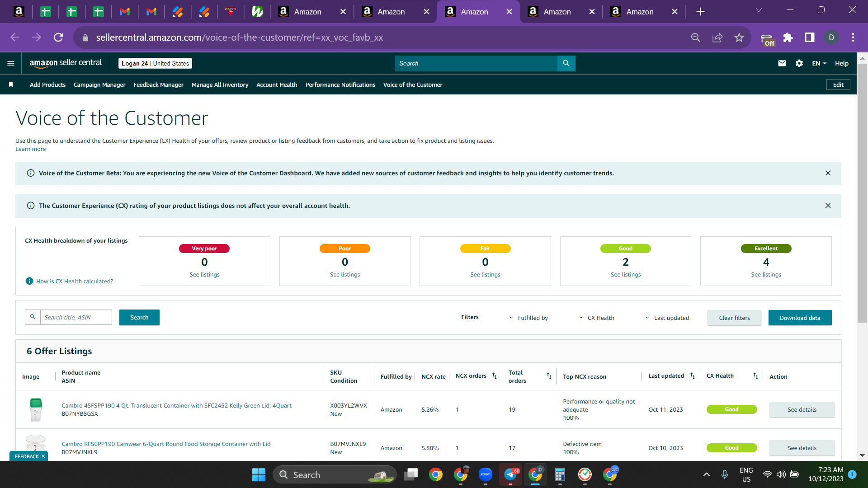Open the Chrome zoom magnifier icon

click(x=696, y=38)
